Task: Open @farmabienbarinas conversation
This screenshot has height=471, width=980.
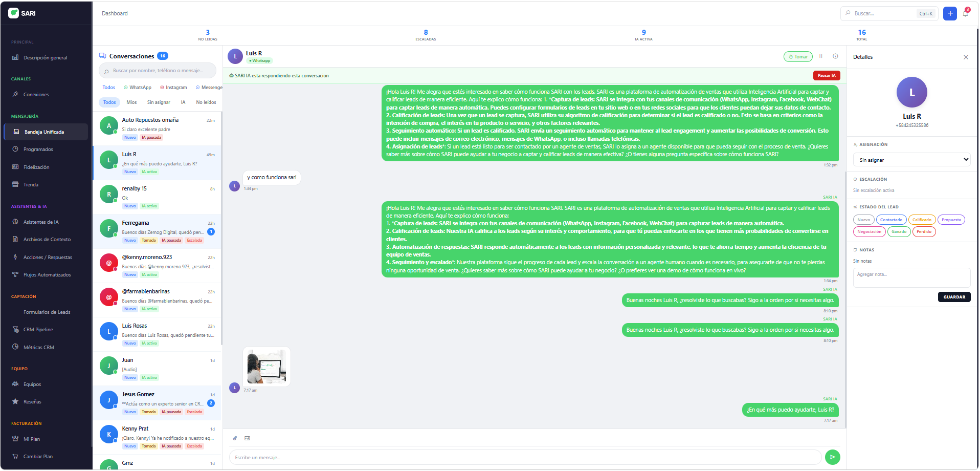Action: coord(157,300)
